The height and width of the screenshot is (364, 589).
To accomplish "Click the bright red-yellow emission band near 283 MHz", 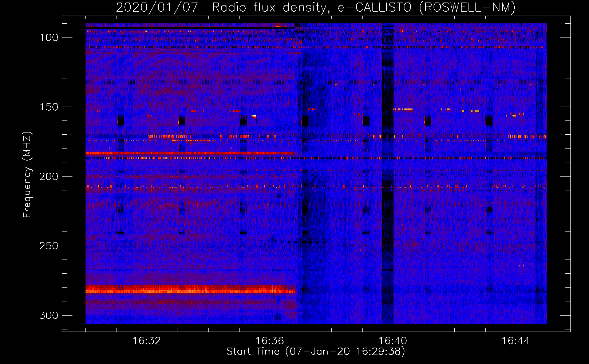I will pos(190,290).
